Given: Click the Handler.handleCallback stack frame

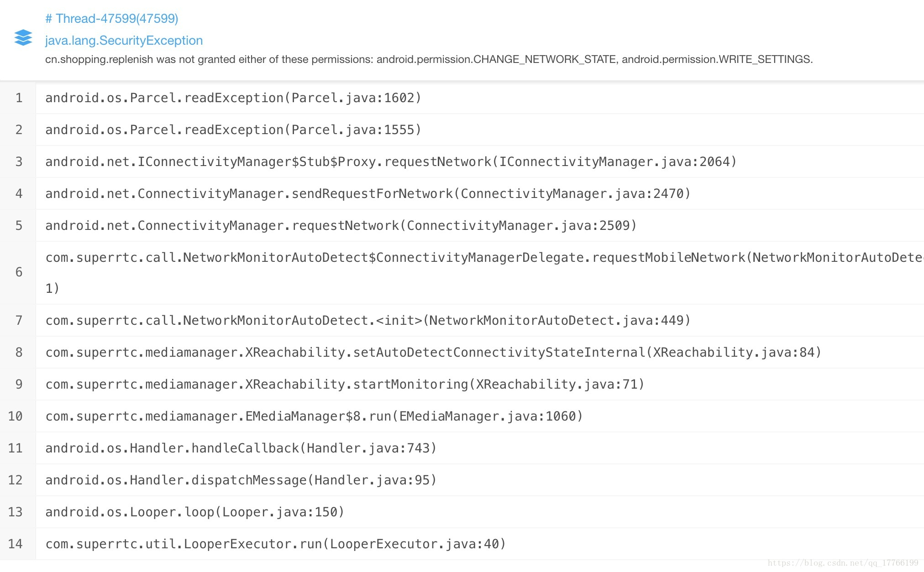Looking at the screenshot, I should [241, 448].
